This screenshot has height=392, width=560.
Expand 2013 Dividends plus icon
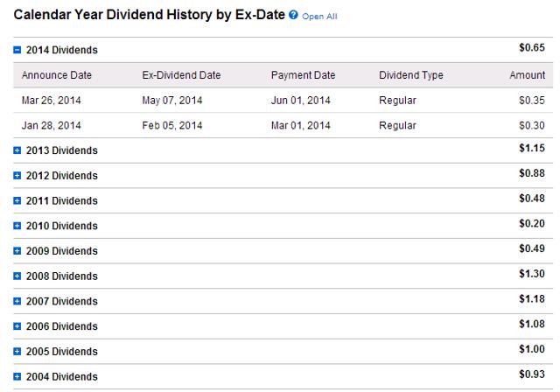[x=17, y=150]
